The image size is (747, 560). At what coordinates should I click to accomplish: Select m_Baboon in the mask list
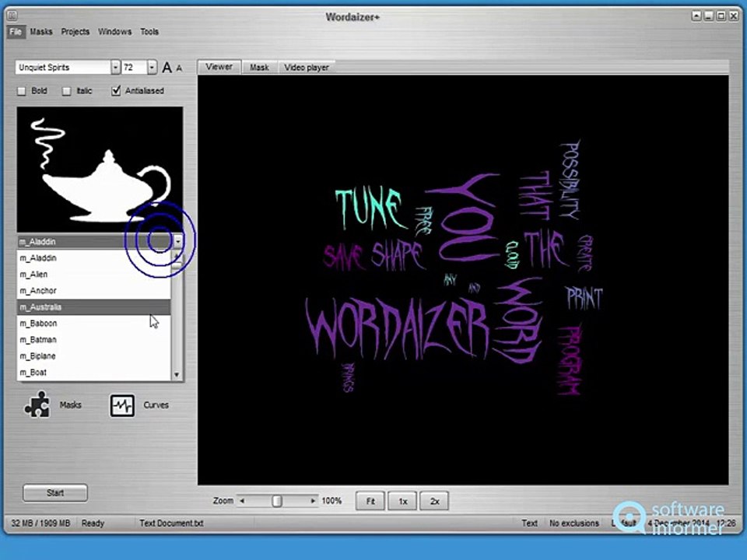[x=94, y=324]
